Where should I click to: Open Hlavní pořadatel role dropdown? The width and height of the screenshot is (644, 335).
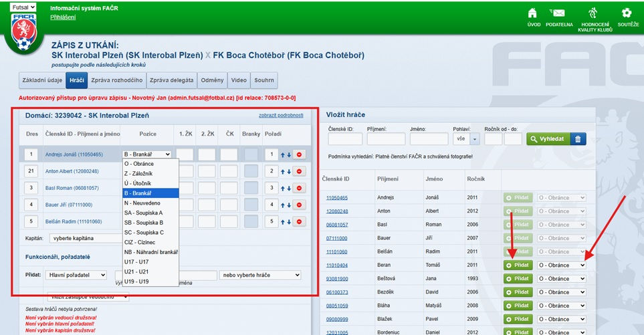click(x=76, y=275)
